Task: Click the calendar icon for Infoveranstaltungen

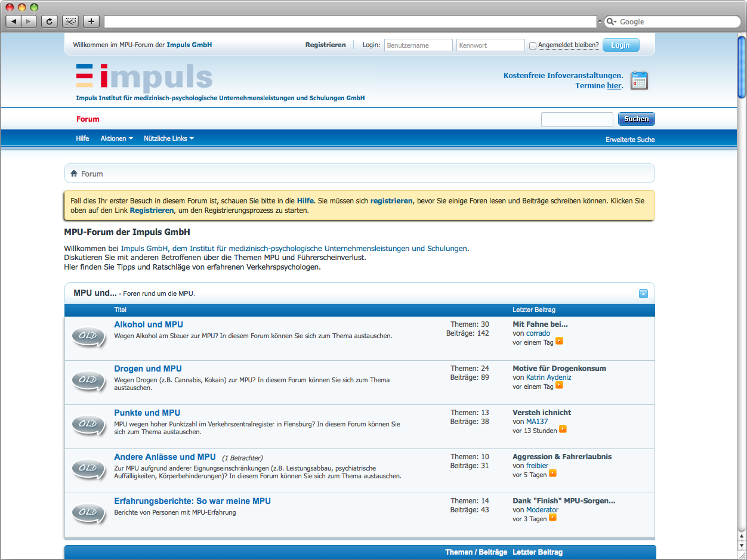Action: 639,81
